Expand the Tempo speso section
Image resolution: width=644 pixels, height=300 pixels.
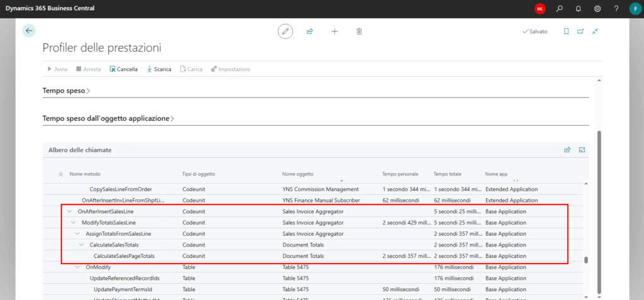coord(66,91)
